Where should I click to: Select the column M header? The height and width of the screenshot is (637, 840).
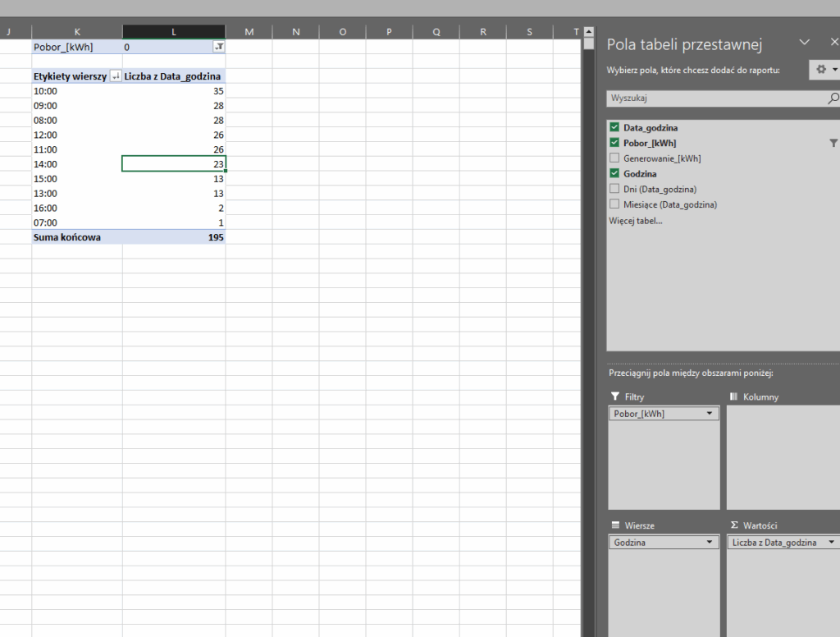pos(249,32)
